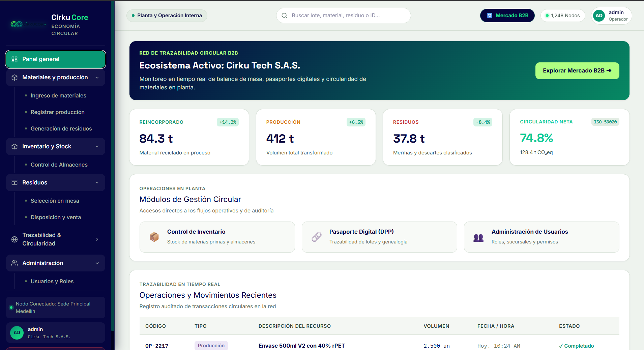Screen dimensions: 644x350
Task: Click the -8.4% badge
Action: (x=483, y=122)
